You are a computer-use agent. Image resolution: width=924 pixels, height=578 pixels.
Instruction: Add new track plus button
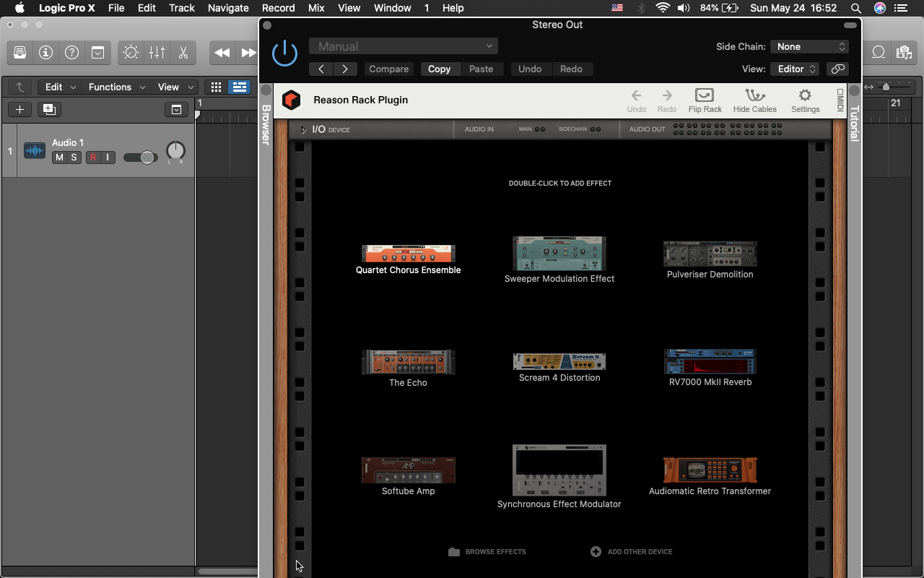pos(20,110)
